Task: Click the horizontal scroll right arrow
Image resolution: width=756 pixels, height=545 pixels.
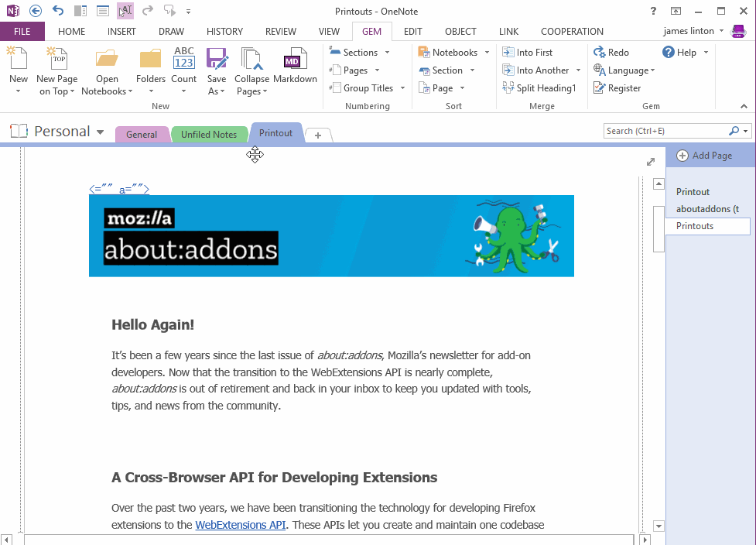Action: coord(645,540)
